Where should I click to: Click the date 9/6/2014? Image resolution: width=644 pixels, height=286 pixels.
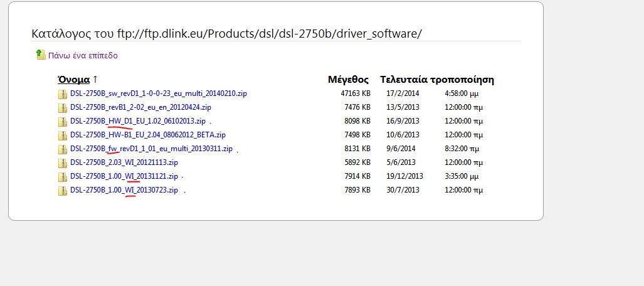pos(401,149)
